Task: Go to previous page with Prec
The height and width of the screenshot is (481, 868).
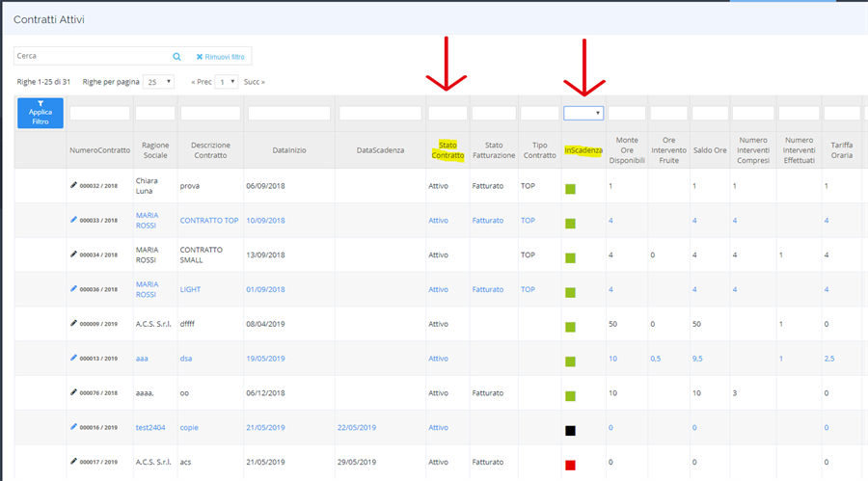Action: click(x=202, y=82)
